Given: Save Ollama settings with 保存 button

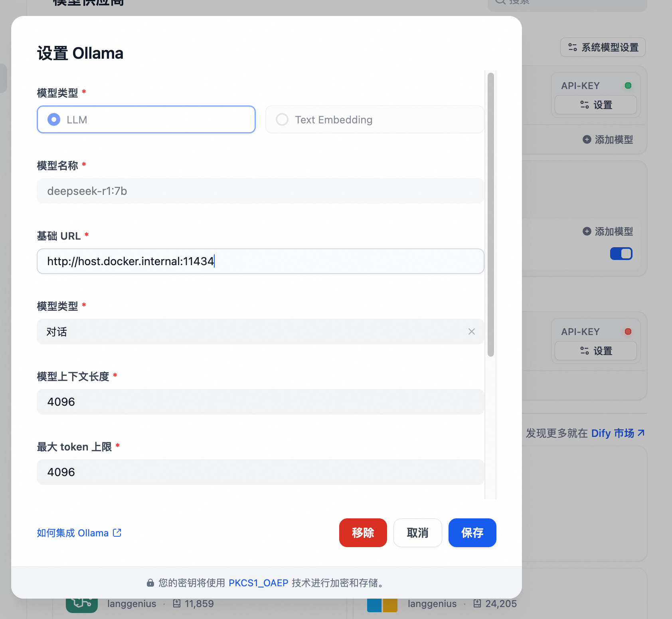Looking at the screenshot, I should 472,533.
